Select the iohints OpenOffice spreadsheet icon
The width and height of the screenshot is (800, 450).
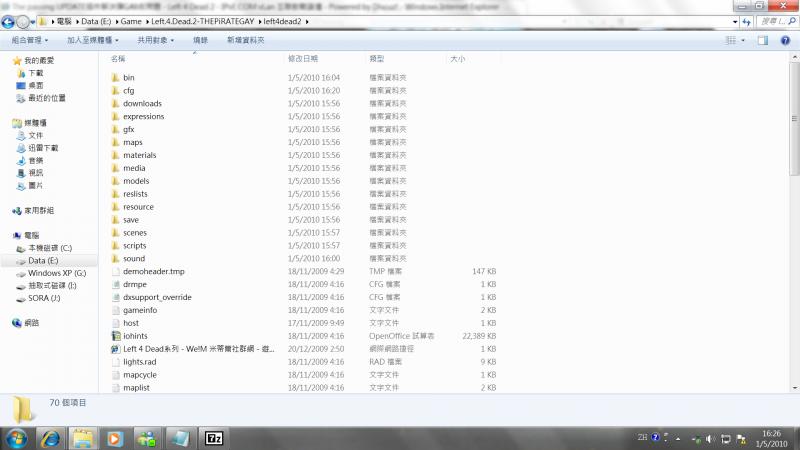(x=115, y=336)
